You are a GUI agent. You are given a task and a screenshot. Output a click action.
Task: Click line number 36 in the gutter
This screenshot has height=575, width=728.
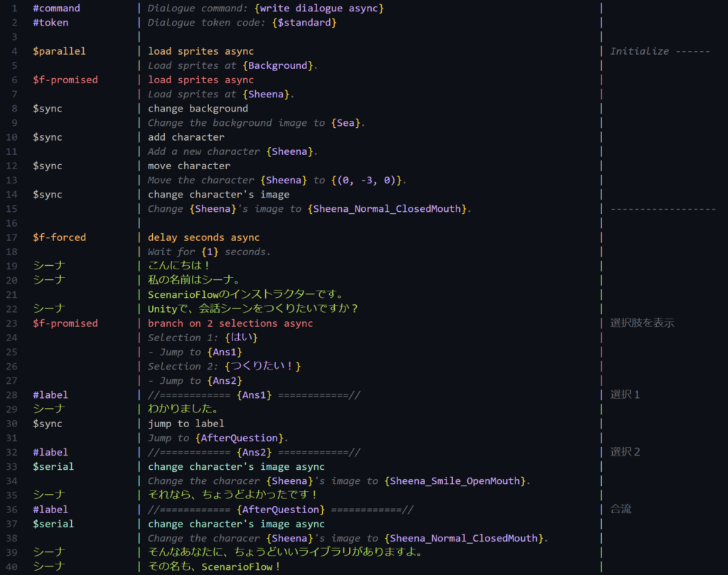pyautogui.click(x=9, y=510)
